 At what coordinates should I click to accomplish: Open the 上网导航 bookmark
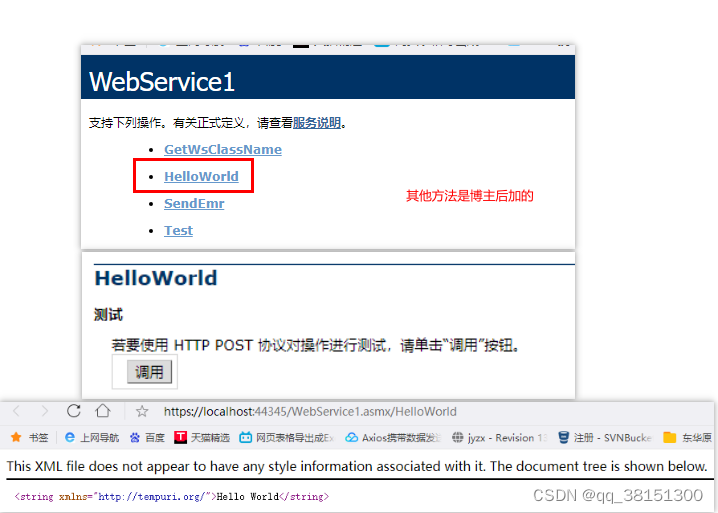pos(92,437)
